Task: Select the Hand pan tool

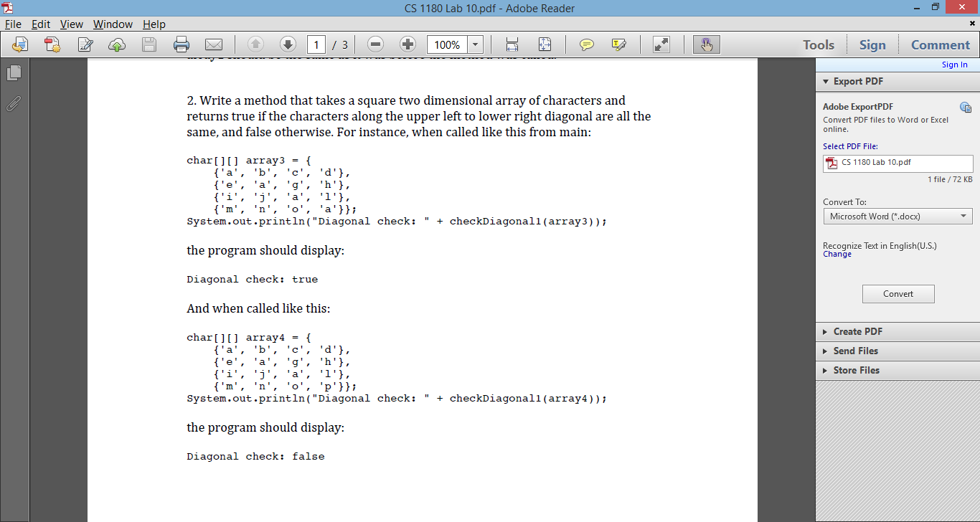Action: point(706,44)
